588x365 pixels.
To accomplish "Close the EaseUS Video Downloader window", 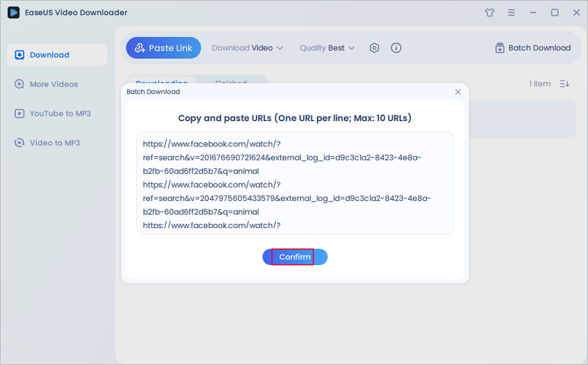I will 576,12.
